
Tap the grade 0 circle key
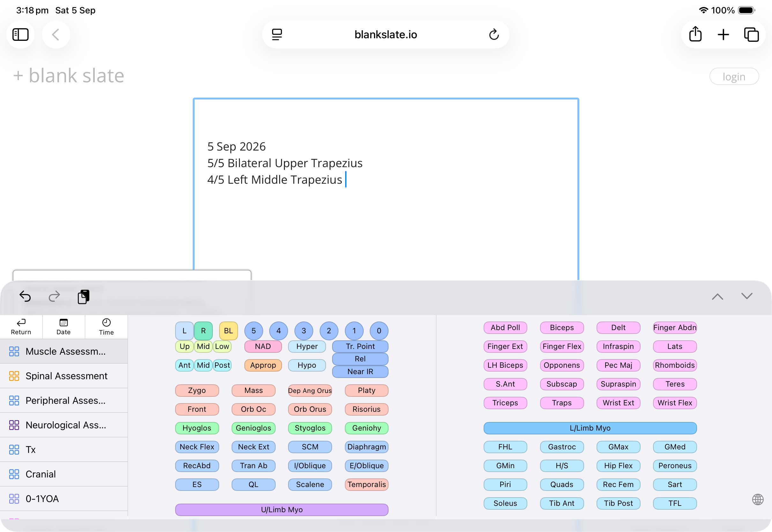coord(379,331)
